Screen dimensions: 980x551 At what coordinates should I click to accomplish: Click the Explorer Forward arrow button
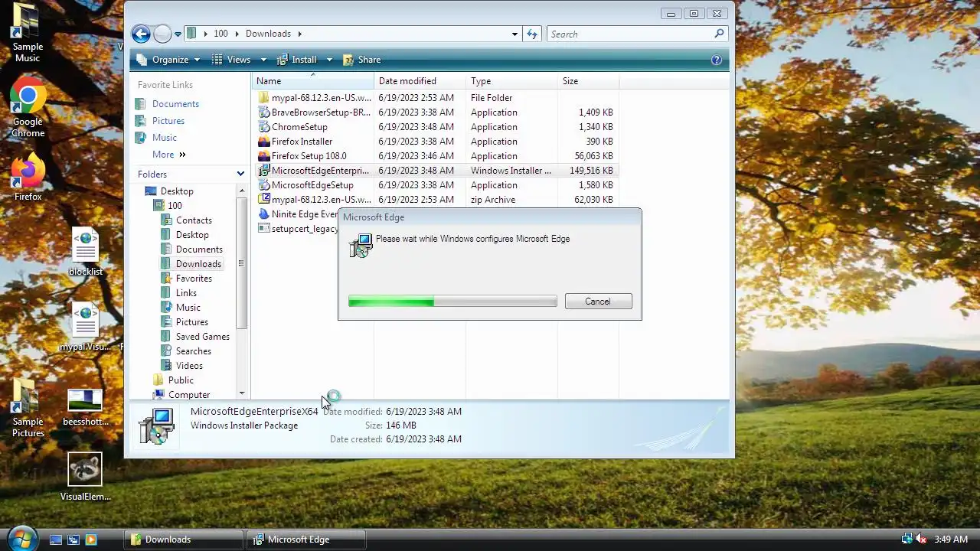[162, 34]
